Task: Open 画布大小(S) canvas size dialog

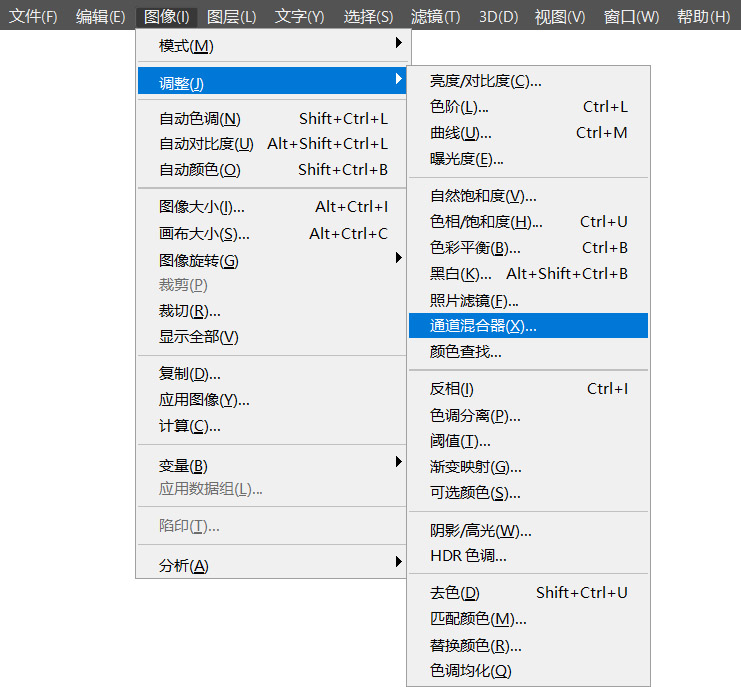Action: 272,234
